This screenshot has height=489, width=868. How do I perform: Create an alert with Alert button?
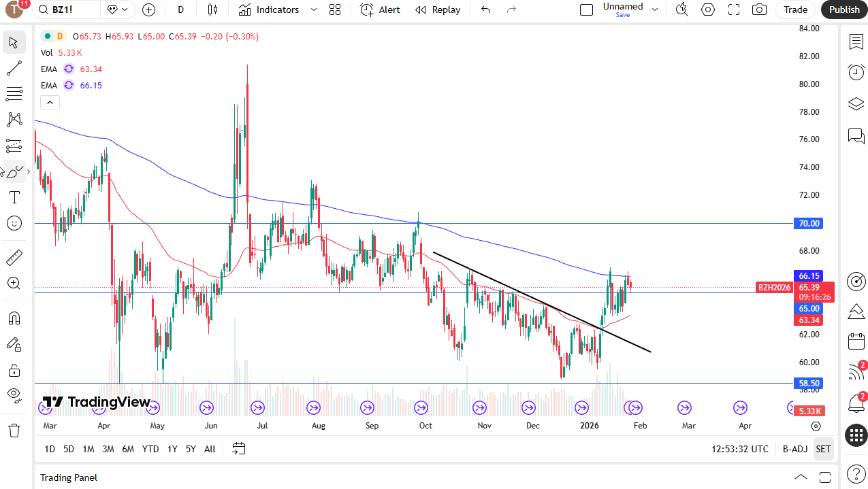381,10
